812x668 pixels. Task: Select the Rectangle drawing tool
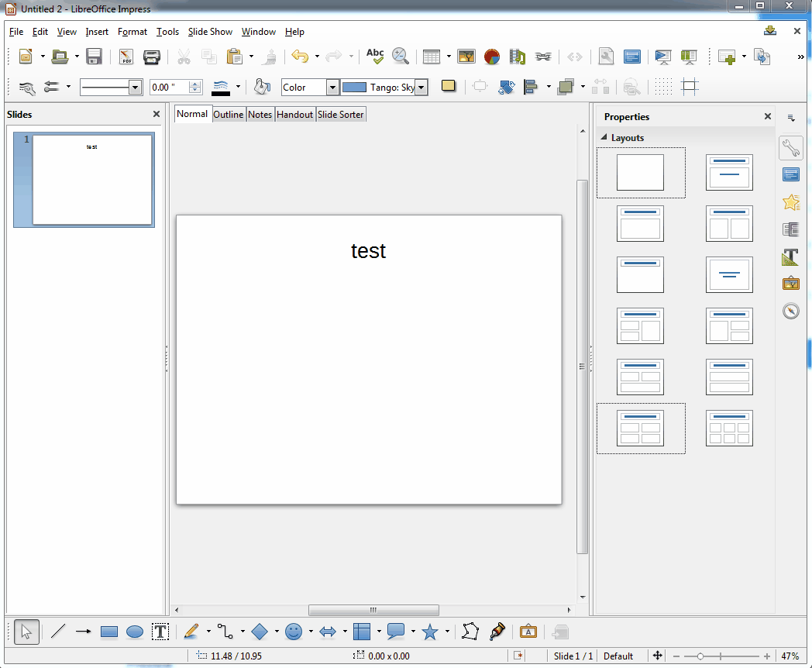109,632
